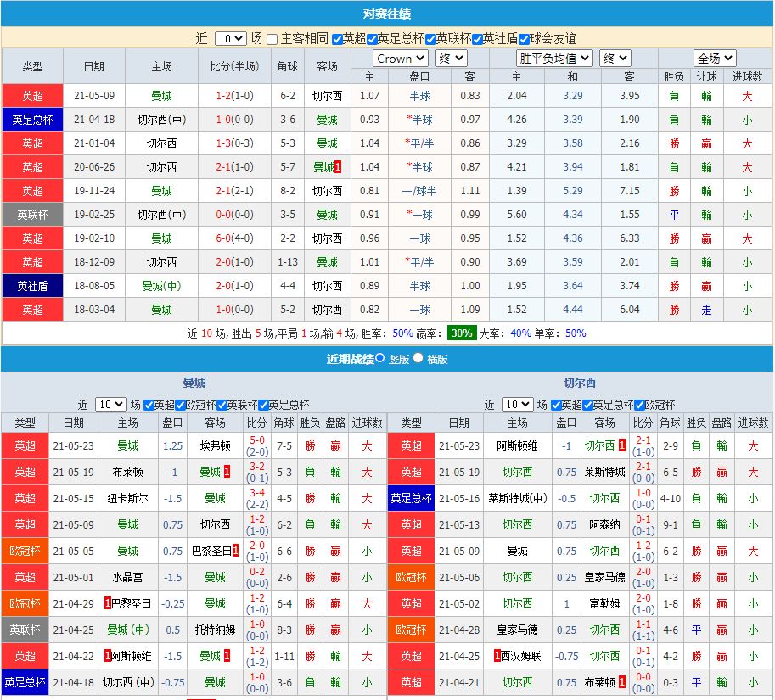
Task: Click the *平/半 handicap in the 21-01-04 row
Action: pos(419,143)
